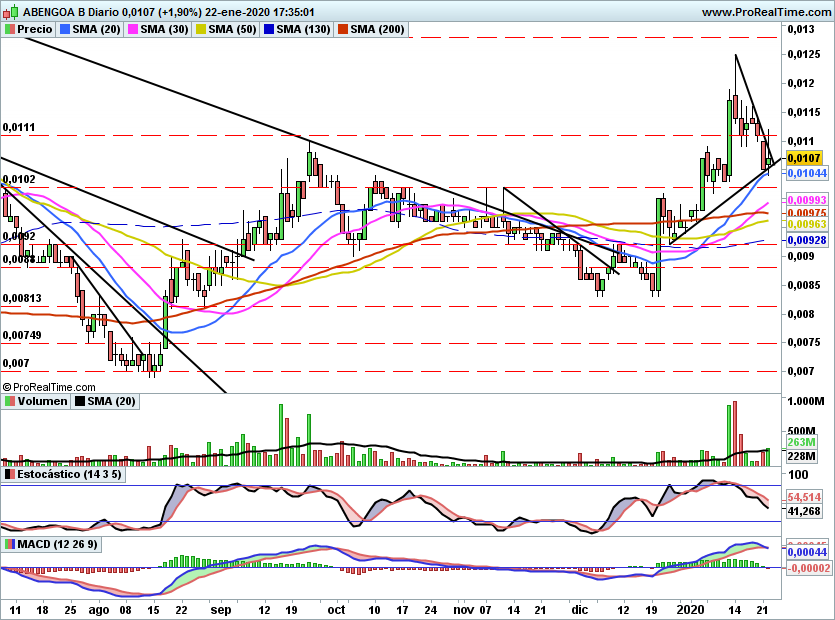The height and width of the screenshot is (620, 835).
Task: Open the SMA (30) indicator label
Action: click(x=165, y=29)
